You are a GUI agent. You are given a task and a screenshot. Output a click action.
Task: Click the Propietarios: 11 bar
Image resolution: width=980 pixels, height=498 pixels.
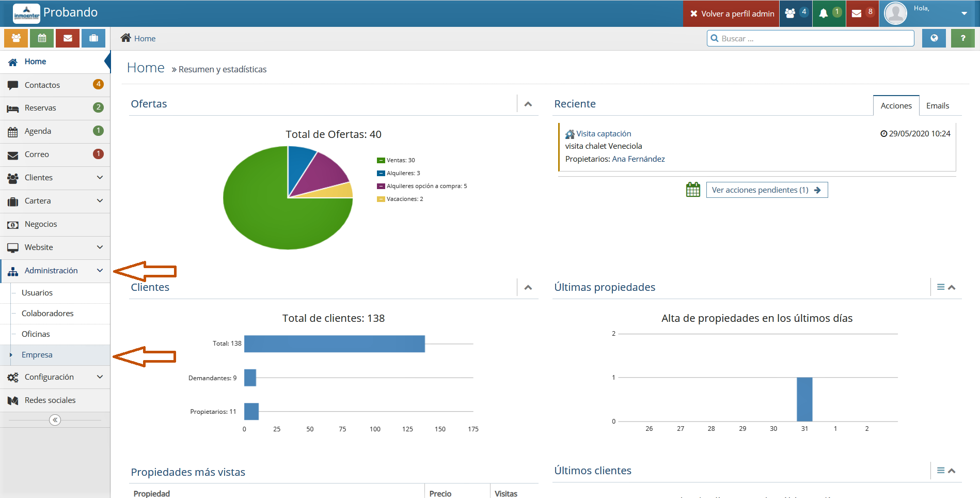click(251, 412)
